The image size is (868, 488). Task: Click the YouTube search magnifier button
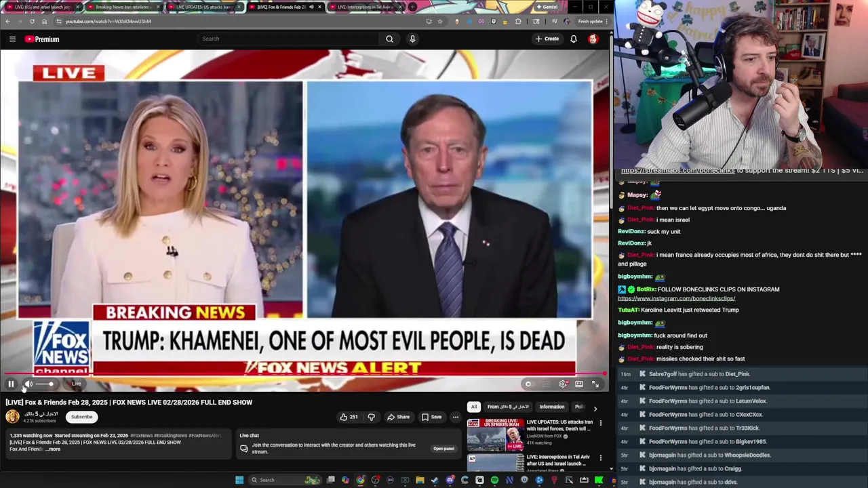[389, 39]
